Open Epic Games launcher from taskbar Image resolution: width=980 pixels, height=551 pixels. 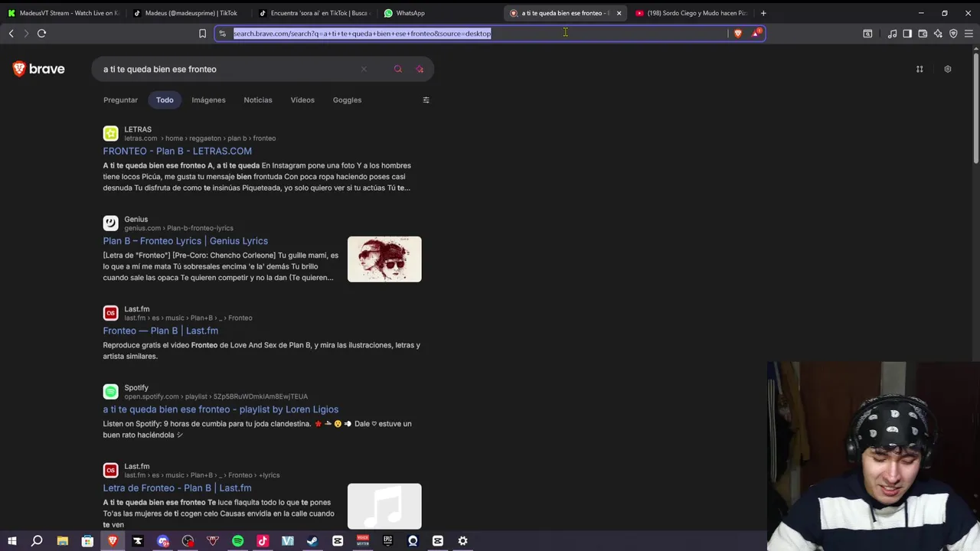tap(387, 541)
